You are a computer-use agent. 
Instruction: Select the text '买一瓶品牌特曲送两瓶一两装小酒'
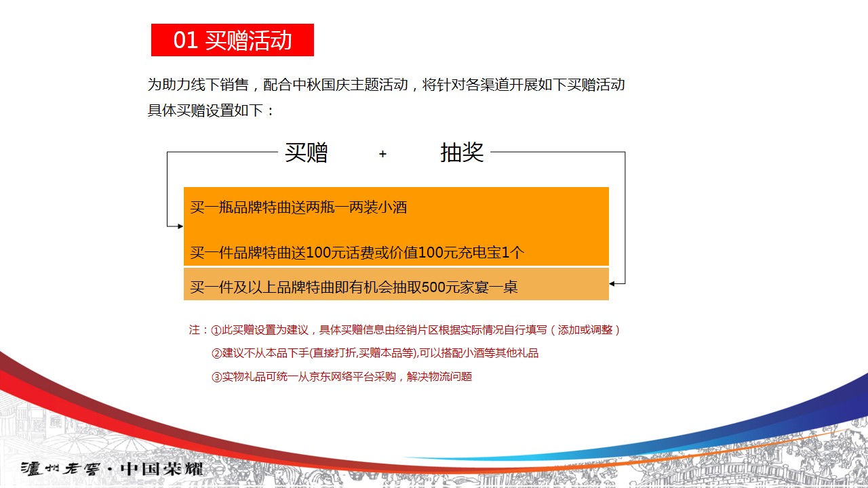pos(298,207)
